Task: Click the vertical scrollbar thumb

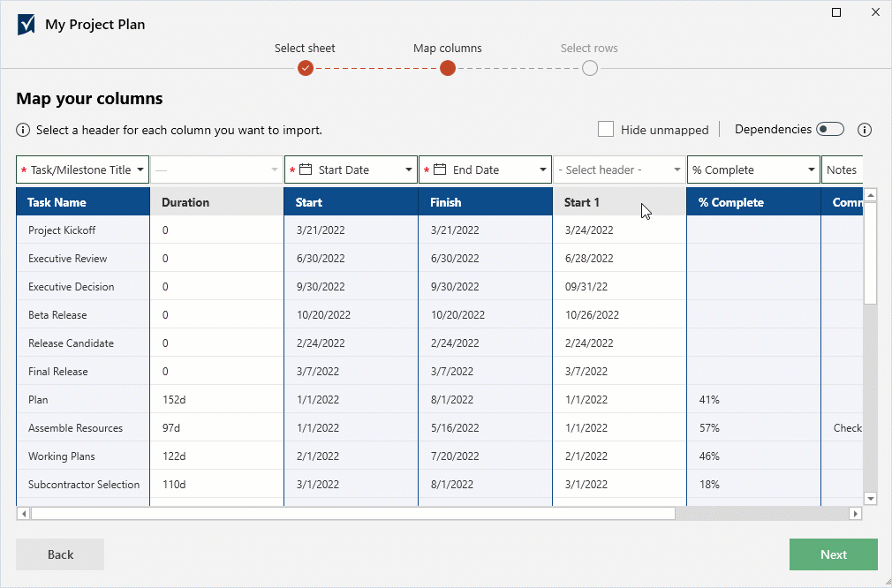Action: click(x=871, y=253)
